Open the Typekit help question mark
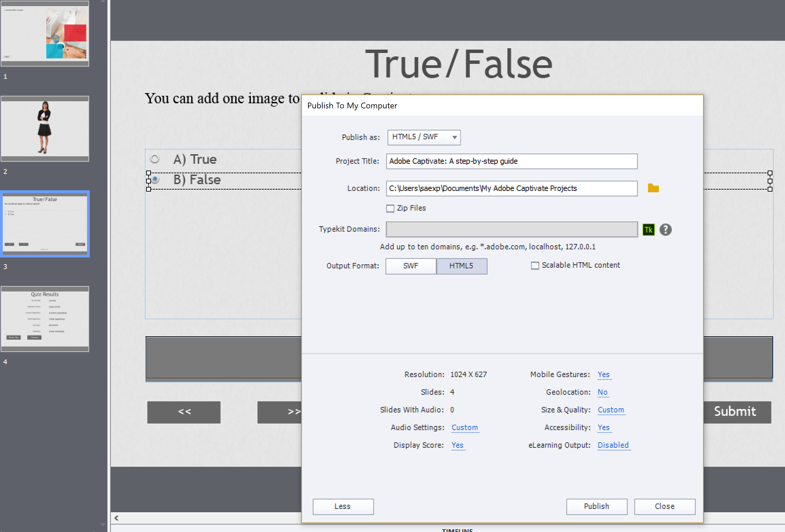 pyautogui.click(x=665, y=230)
